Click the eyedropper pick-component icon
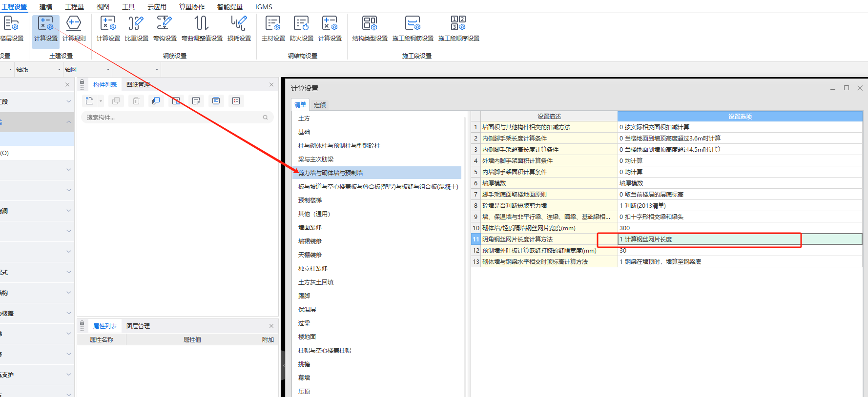The image size is (868, 397). tap(196, 101)
